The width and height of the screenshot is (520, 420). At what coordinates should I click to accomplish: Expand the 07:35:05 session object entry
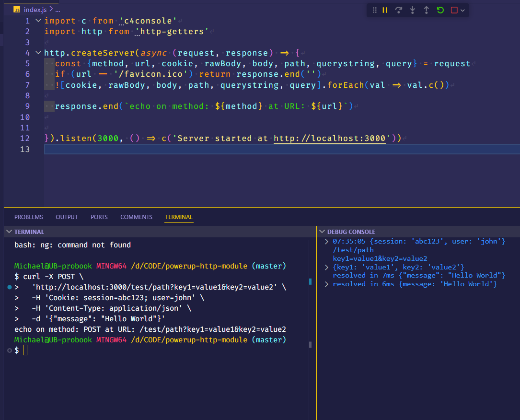(327, 242)
